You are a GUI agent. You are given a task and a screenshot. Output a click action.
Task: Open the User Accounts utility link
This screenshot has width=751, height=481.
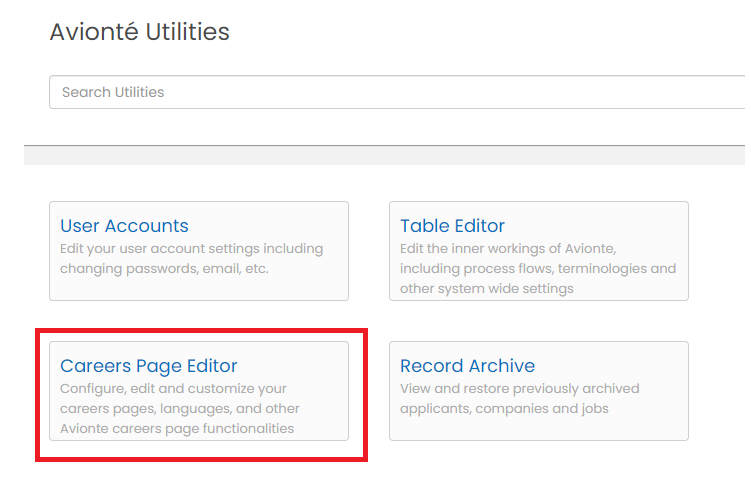click(124, 226)
